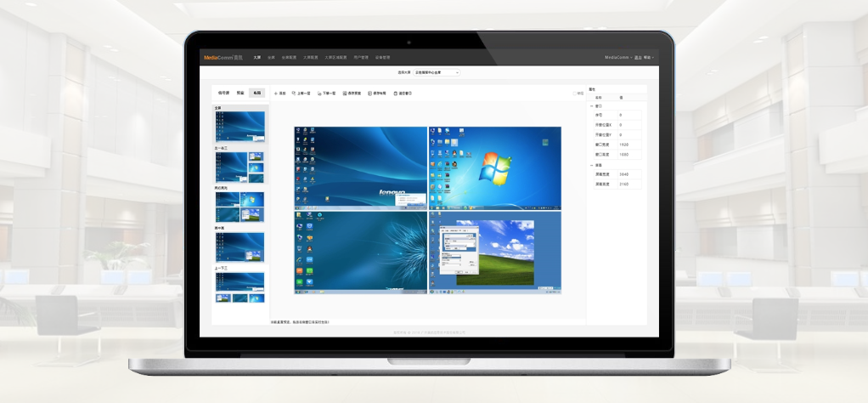Collapse the window properties group

tap(592, 106)
